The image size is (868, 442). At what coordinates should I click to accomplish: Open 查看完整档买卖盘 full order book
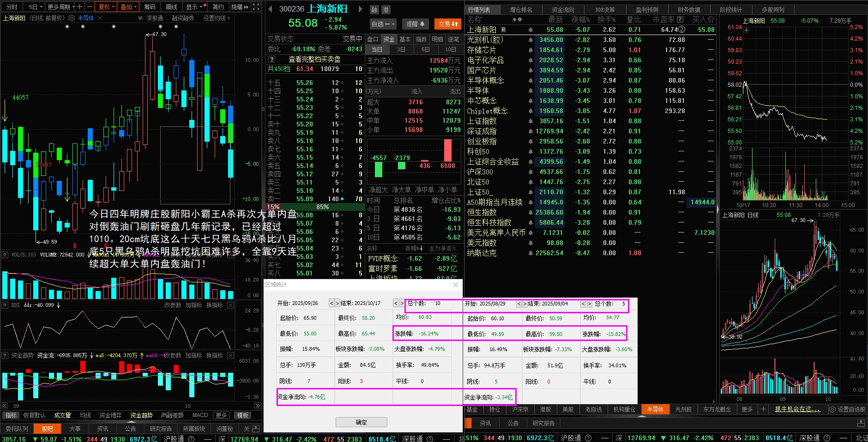pos(314,59)
